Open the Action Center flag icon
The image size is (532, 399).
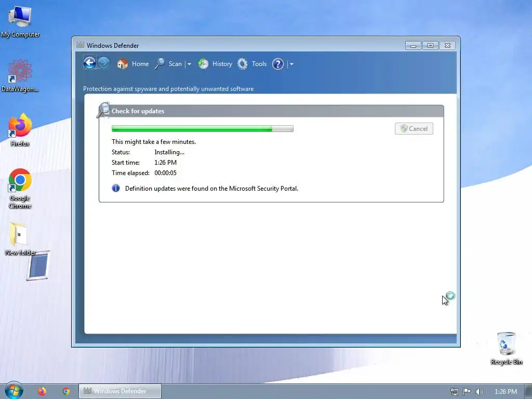coord(467,391)
